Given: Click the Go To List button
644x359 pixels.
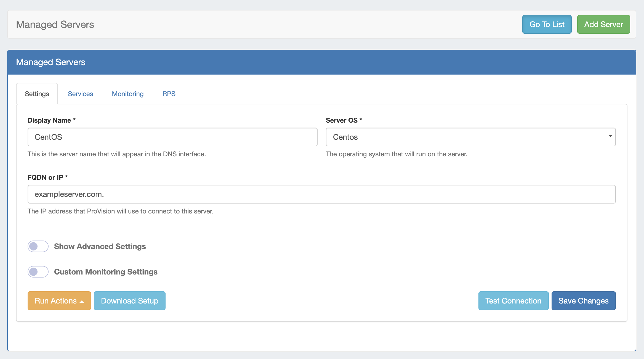Looking at the screenshot, I should coord(547,24).
